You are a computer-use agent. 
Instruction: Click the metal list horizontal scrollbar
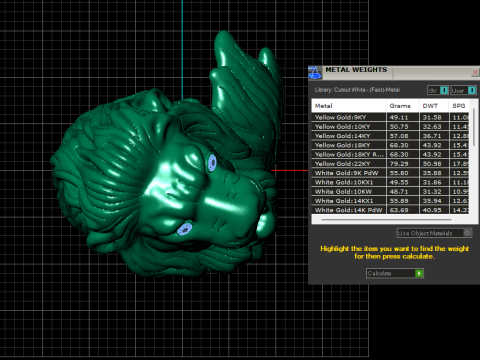click(x=386, y=220)
